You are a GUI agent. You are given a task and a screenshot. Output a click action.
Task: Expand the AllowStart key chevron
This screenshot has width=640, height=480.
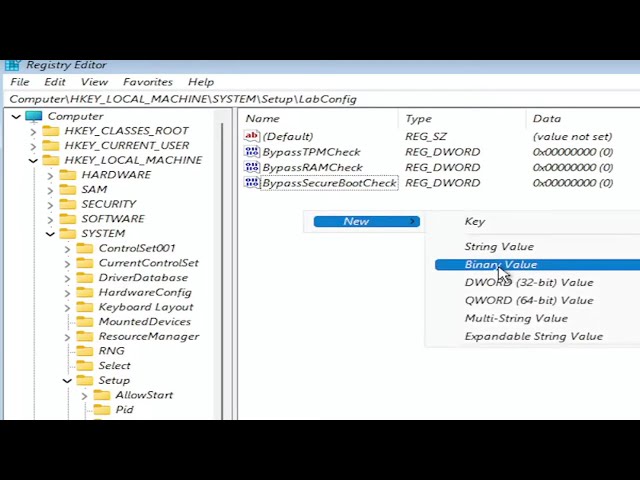click(84, 396)
